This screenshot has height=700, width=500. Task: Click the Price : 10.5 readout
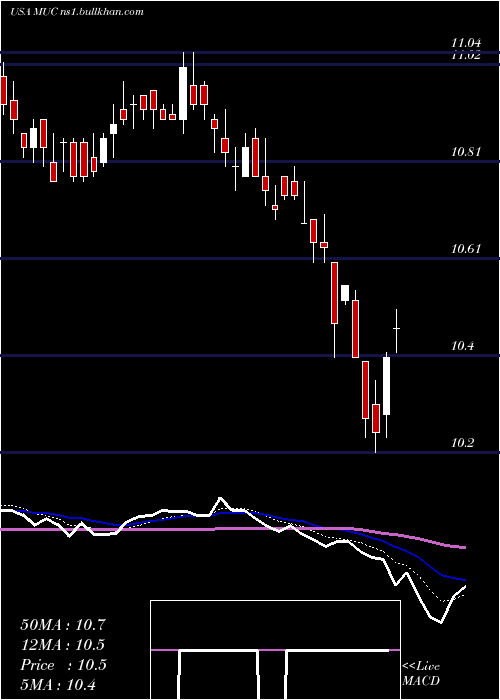[x=63, y=665]
